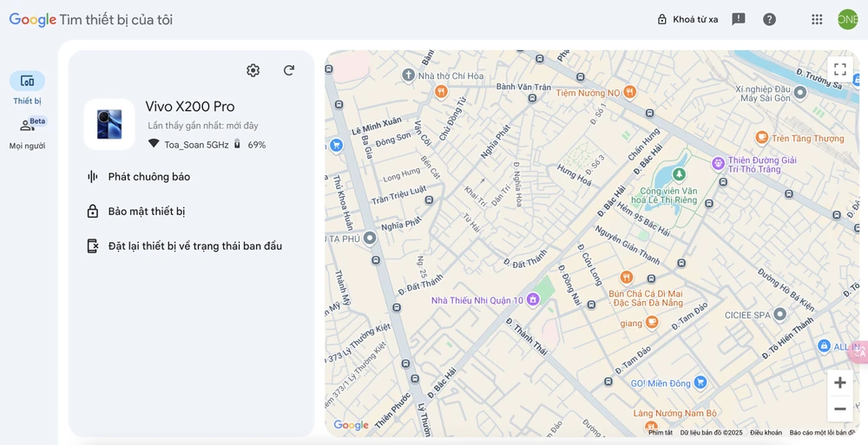Viewport: 868px width, 445px height.
Task: Click the Đường Hồ Bá Kiện street label
Action: pos(786,290)
